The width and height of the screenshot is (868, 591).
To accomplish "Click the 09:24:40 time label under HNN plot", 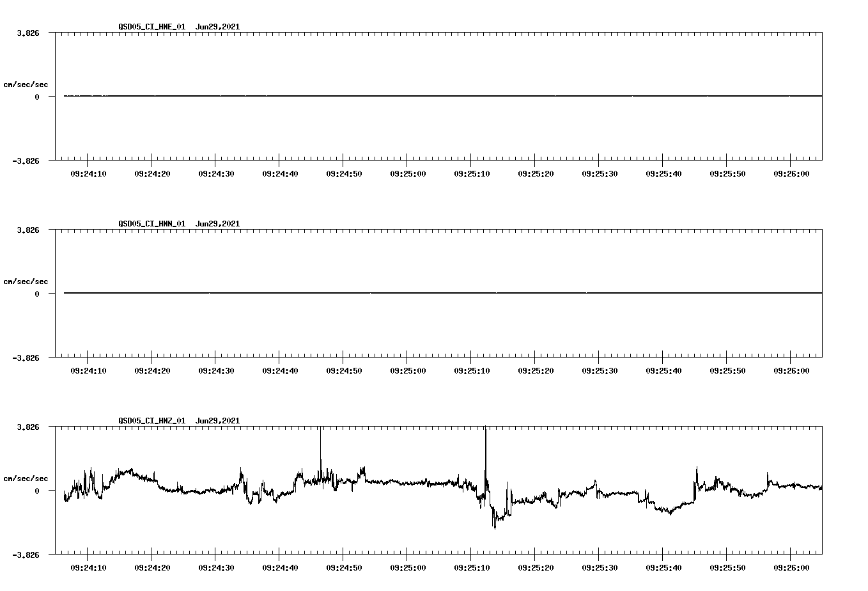I will pyautogui.click(x=280, y=371).
